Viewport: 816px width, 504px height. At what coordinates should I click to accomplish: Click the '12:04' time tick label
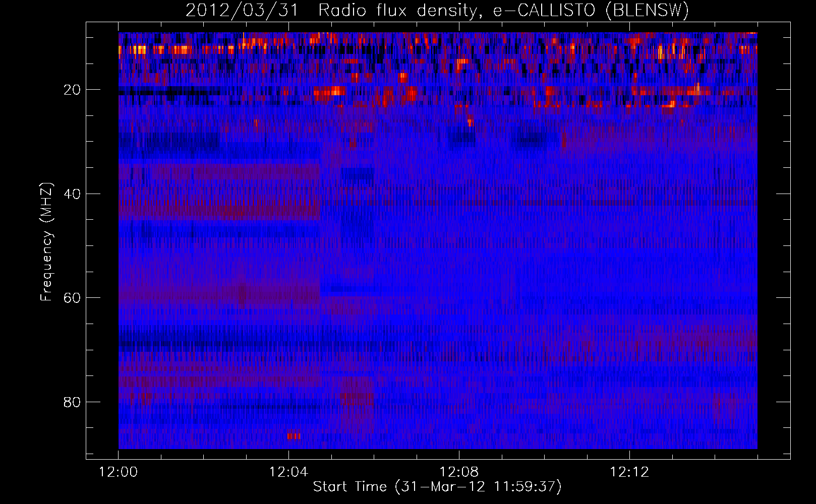288,472
